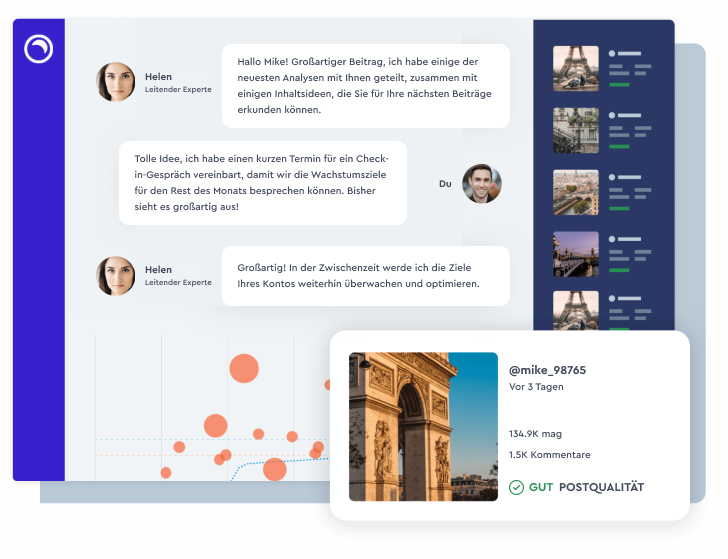Click the largest orange bubble at chart top
The image size is (728, 559).
[244, 368]
